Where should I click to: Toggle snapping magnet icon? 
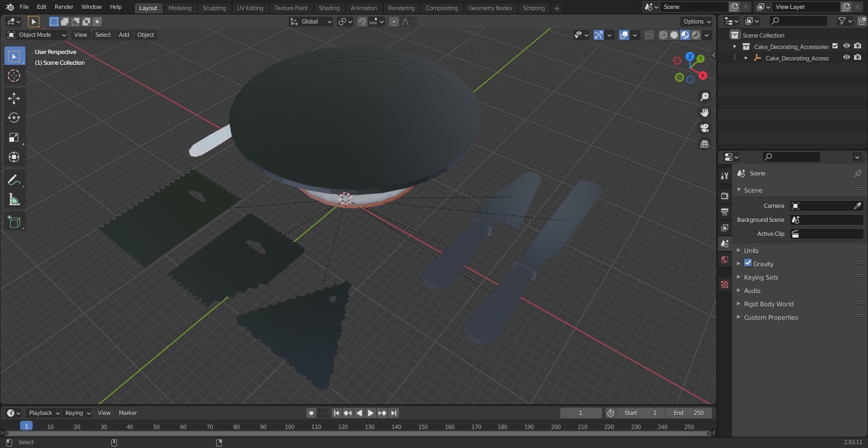tap(362, 22)
